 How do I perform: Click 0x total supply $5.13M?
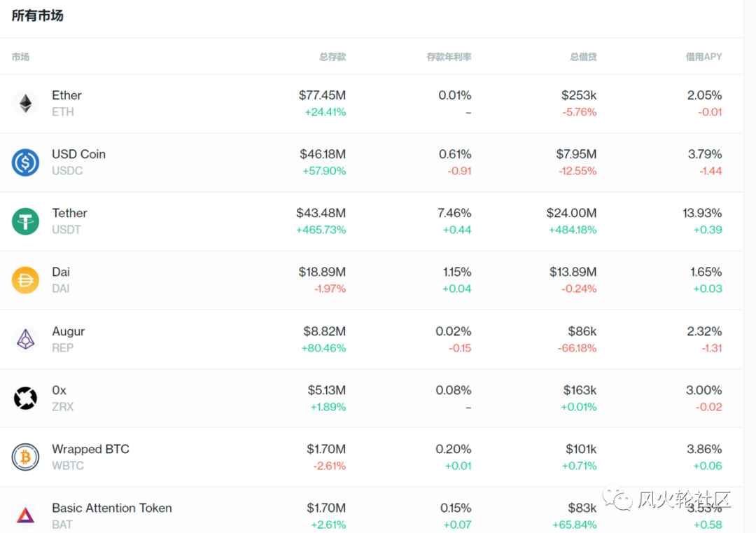coord(326,389)
